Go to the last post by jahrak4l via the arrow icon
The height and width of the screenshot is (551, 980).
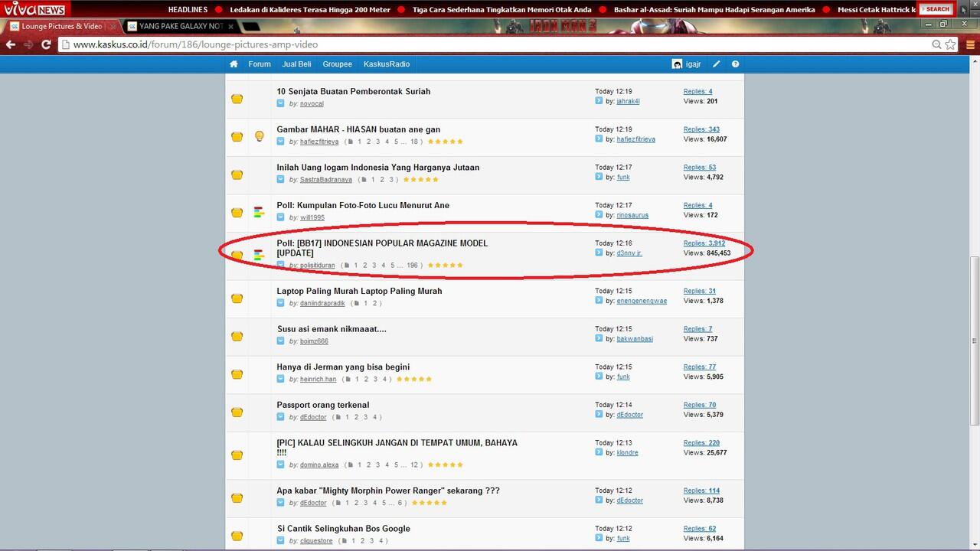point(599,101)
